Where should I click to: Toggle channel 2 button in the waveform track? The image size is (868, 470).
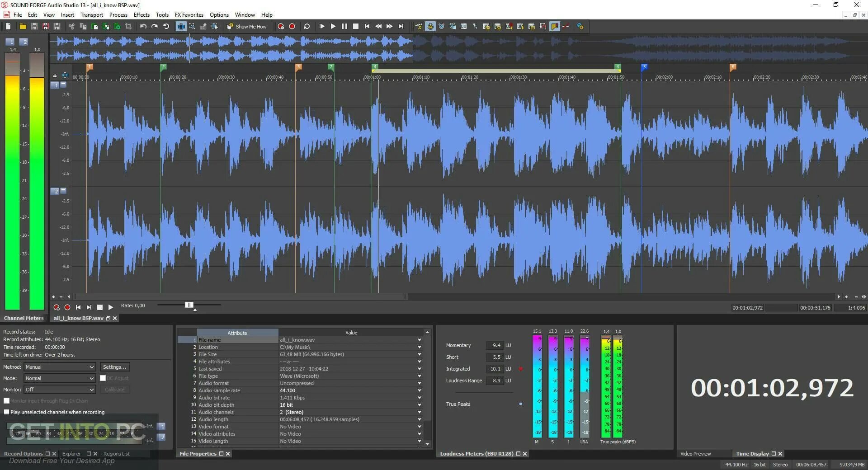(55, 191)
